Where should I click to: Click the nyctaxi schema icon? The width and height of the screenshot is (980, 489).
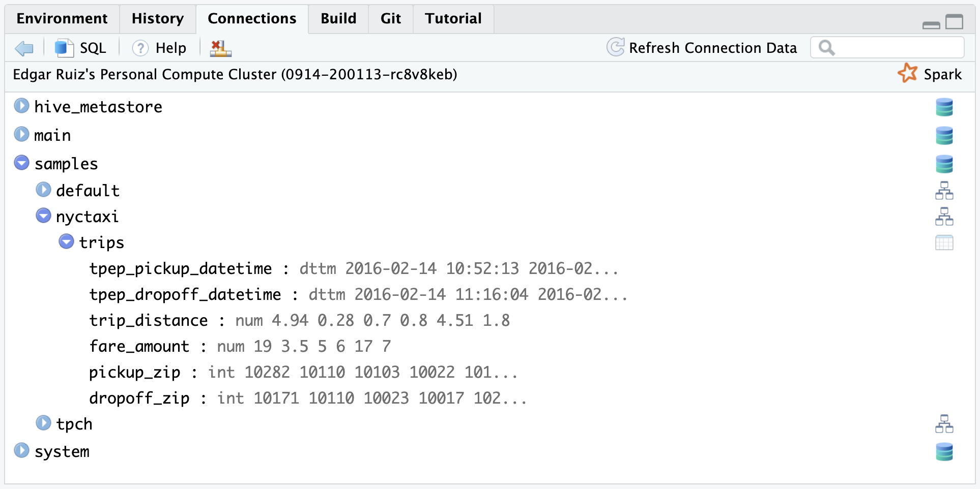944,217
